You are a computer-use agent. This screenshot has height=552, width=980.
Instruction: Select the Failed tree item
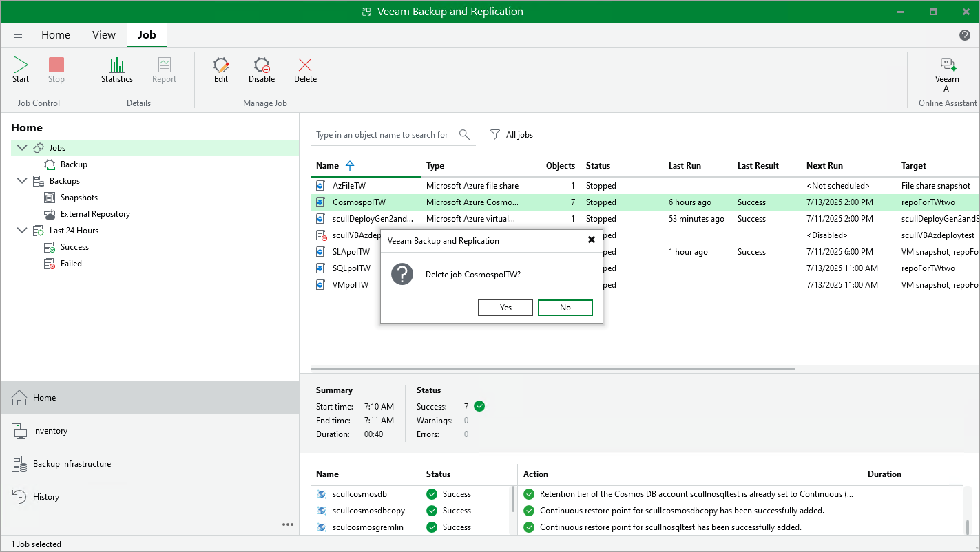click(x=71, y=264)
